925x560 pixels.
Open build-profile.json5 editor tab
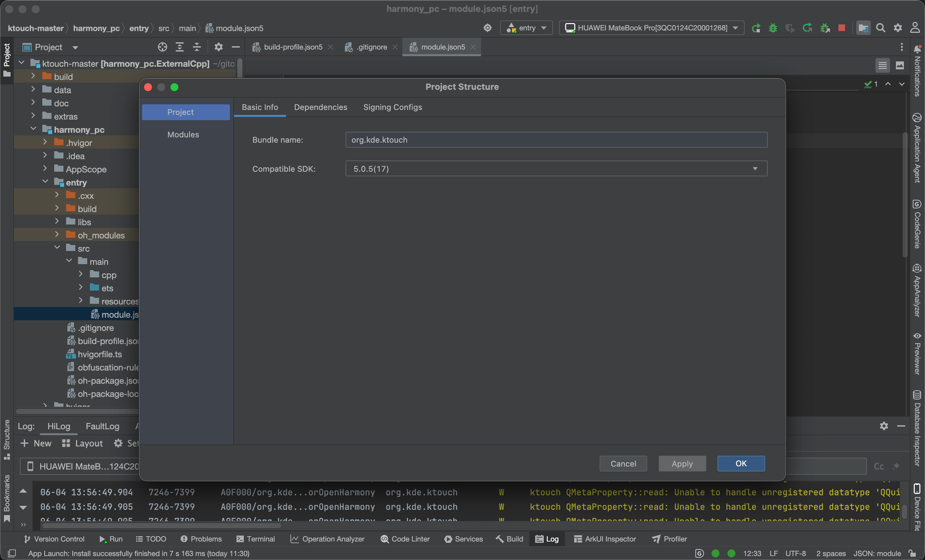[x=293, y=47]
